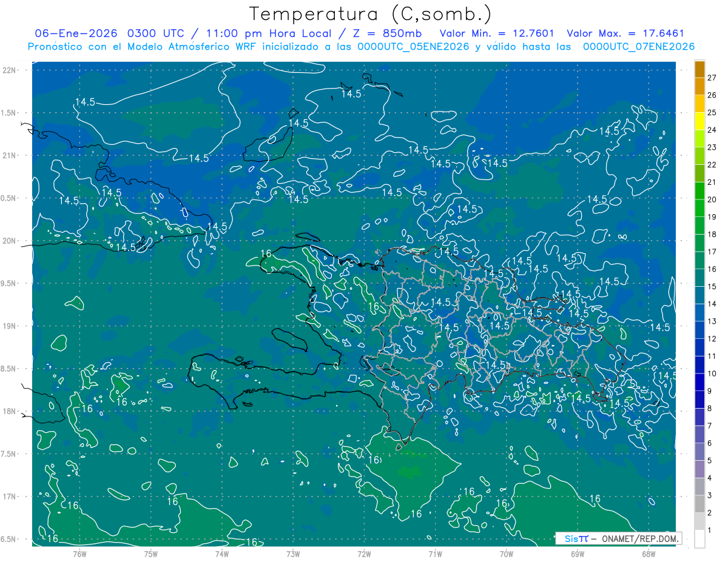Click the "76W" longitude axis label
The width and height of the screenshot is (728, 562).
coord(79,554)
